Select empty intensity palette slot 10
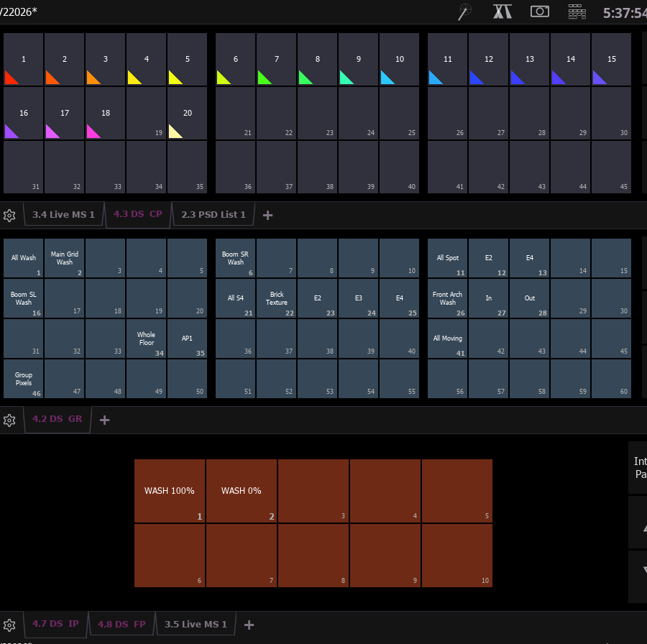The width and height of the screenshot is (647, 644). (x=457, y=556)
